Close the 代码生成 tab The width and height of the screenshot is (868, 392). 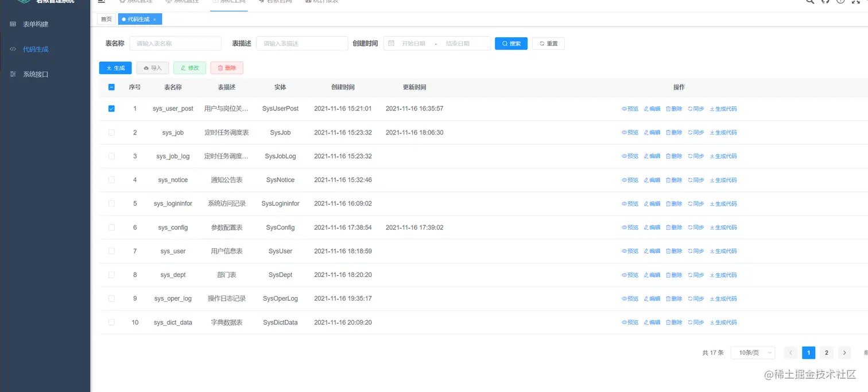(x=154, y=20)
